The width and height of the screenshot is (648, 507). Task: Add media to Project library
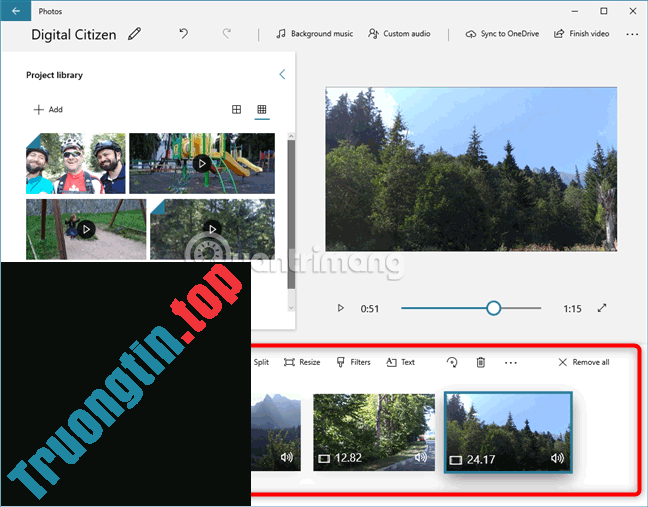click(x=48, y=109)
